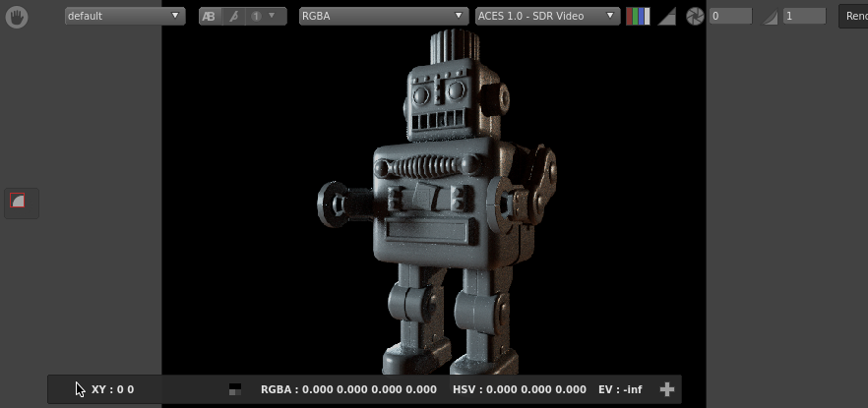Select the hand pan tool icon

point(17,17)
